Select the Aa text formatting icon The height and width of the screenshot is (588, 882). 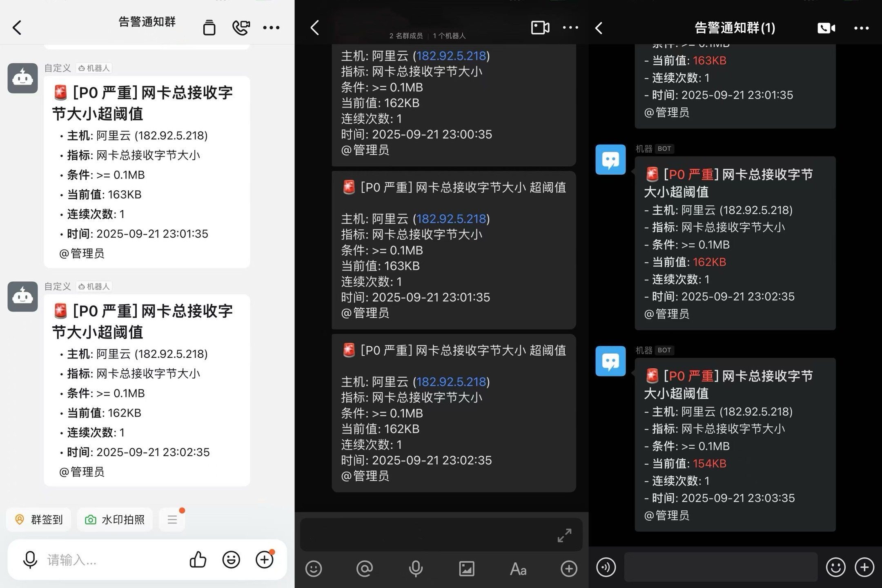[518, 568]
